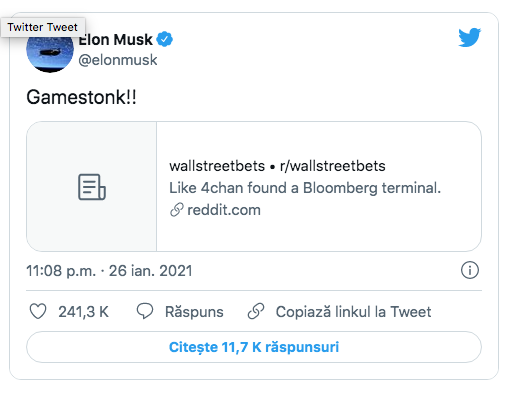Click the Twitter bird logo
Viewport: 509px width, 398px height.
pos(469,37)
